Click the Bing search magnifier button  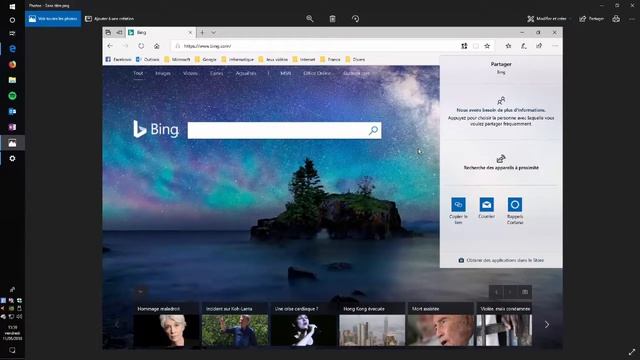click(x=373, y=131)
